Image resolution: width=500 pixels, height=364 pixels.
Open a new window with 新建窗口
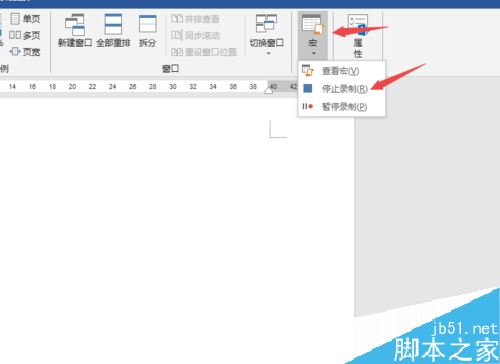tap(75, 31)
